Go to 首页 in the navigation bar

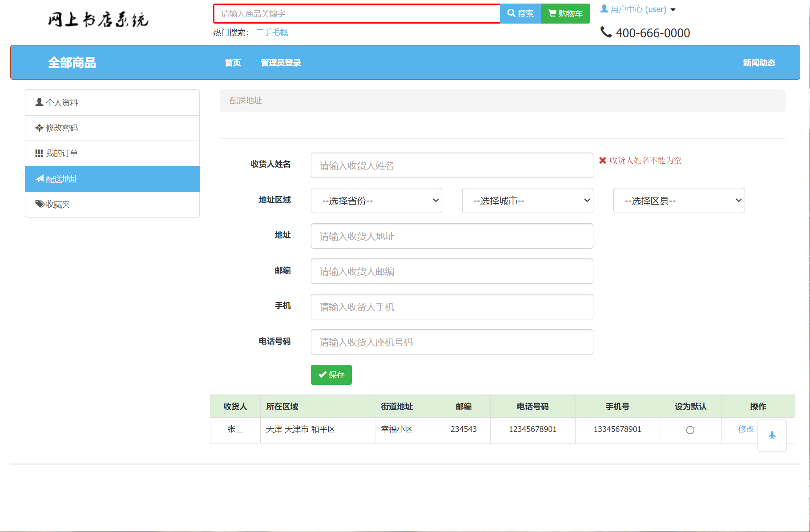[232, 63]
